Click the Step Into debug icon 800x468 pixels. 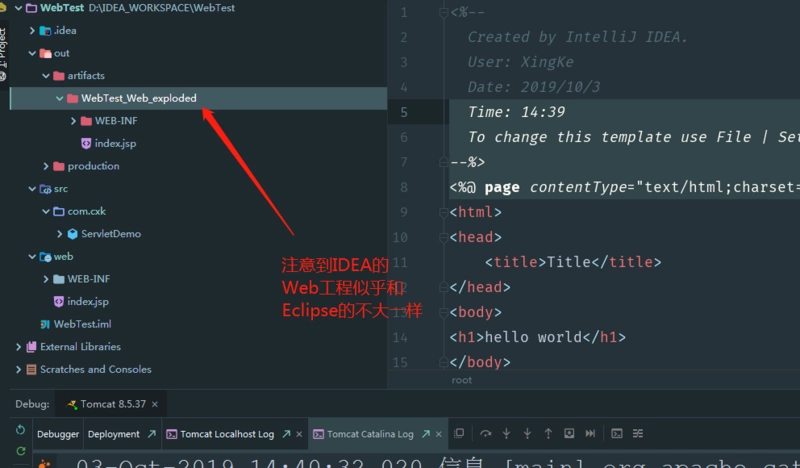[507, 434]
